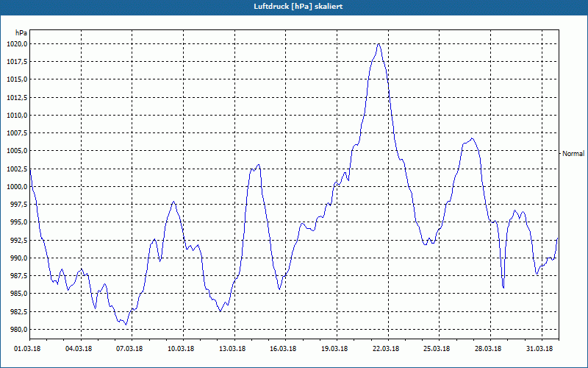Click the '990,0' y-axis label
Viewport: 588px width, 368px height.
click(x=19, y=258)
